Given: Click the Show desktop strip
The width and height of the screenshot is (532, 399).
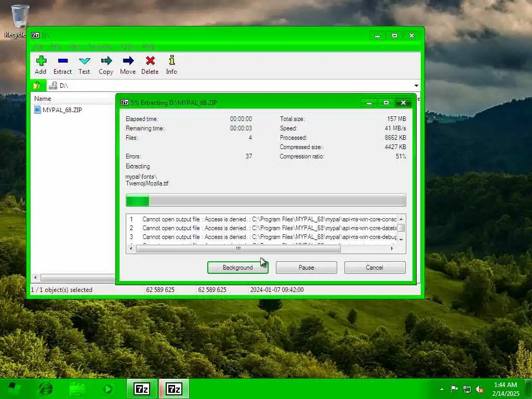Looking at the screenshot, I should pos(528,389).
